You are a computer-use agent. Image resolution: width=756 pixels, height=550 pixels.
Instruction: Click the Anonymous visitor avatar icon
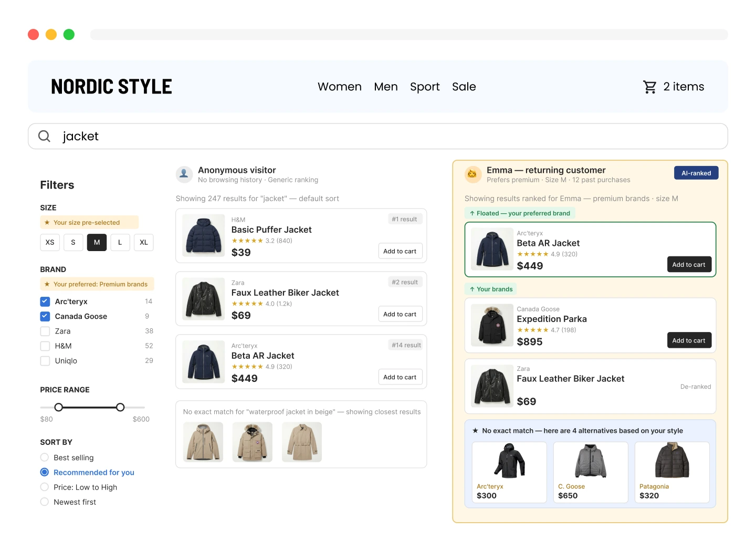tap(184, 174)
